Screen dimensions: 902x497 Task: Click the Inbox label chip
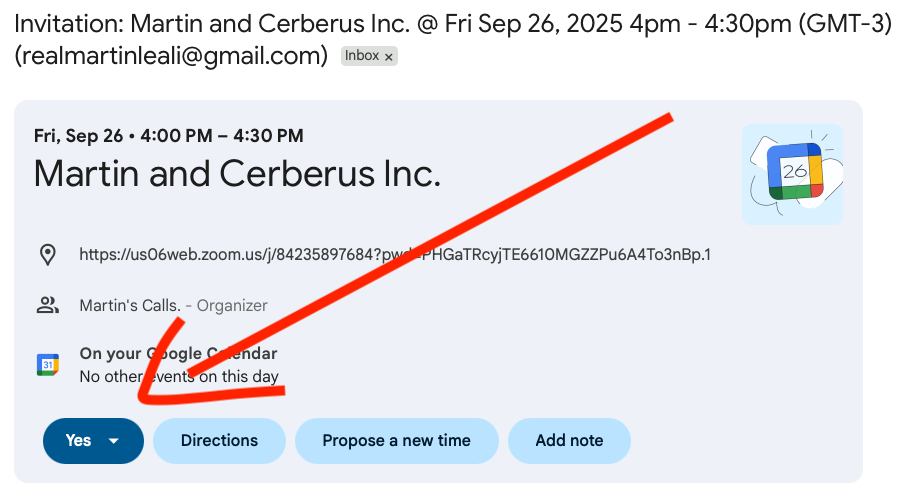362,57
